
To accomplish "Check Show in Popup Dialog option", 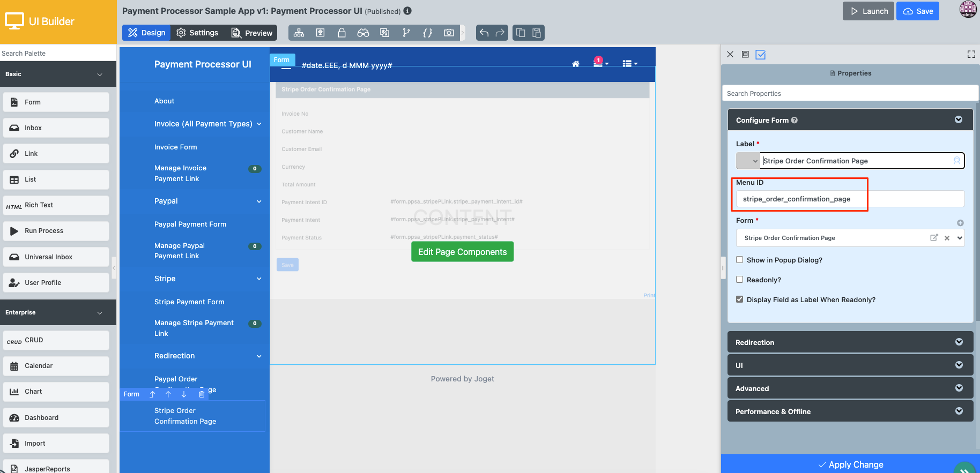I will point(740,260).
